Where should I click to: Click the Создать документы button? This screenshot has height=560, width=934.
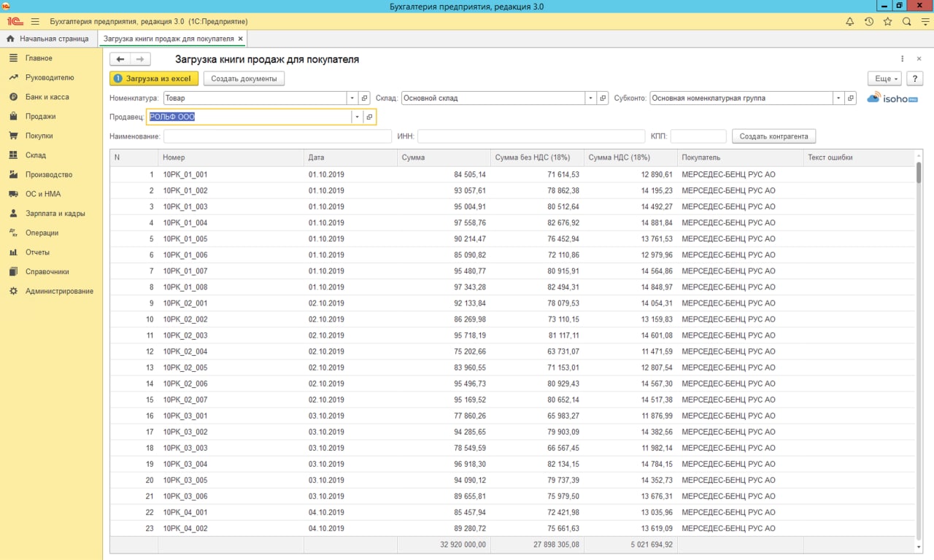pyautogui.click(x=244, y=79)
